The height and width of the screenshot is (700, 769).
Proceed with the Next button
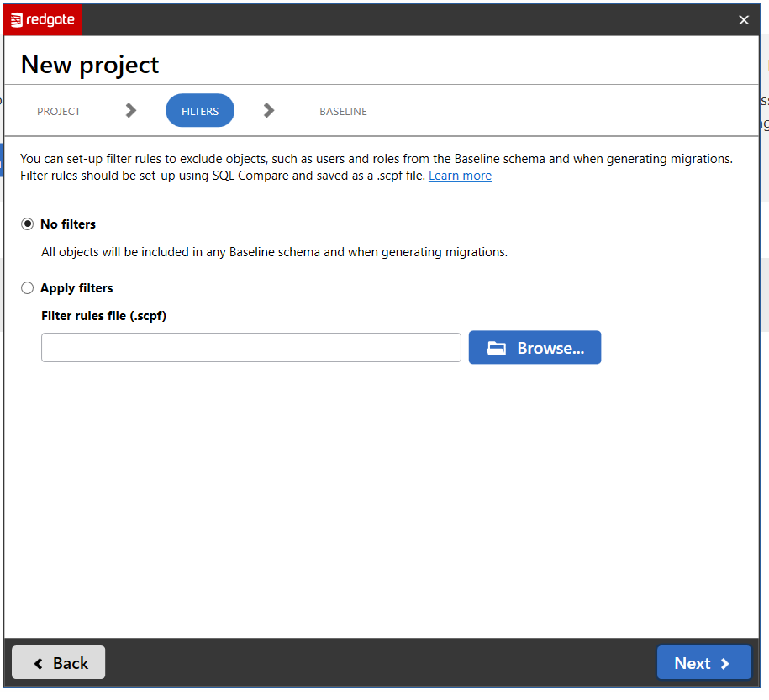[703, 663]
